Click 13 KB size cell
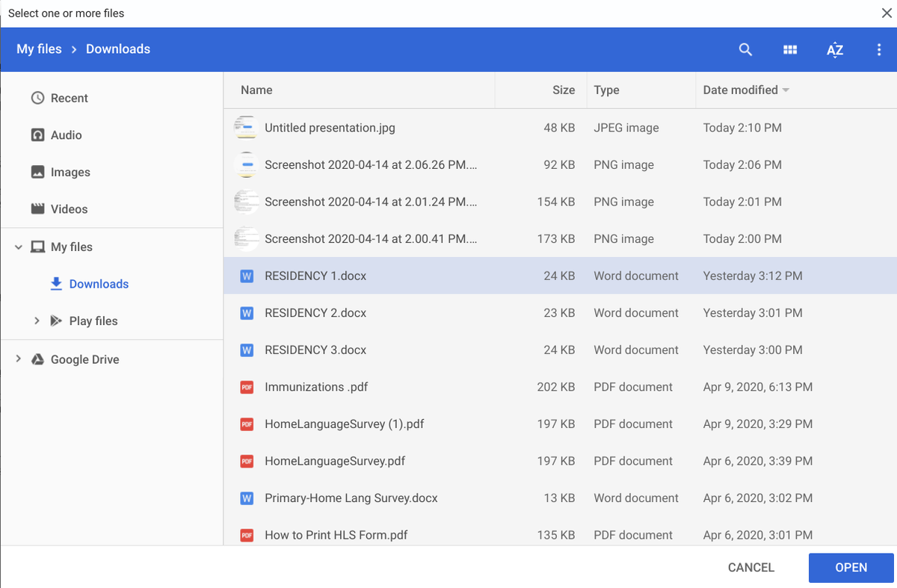Viewport: 897px width, 588px height. tap(559, 498)
